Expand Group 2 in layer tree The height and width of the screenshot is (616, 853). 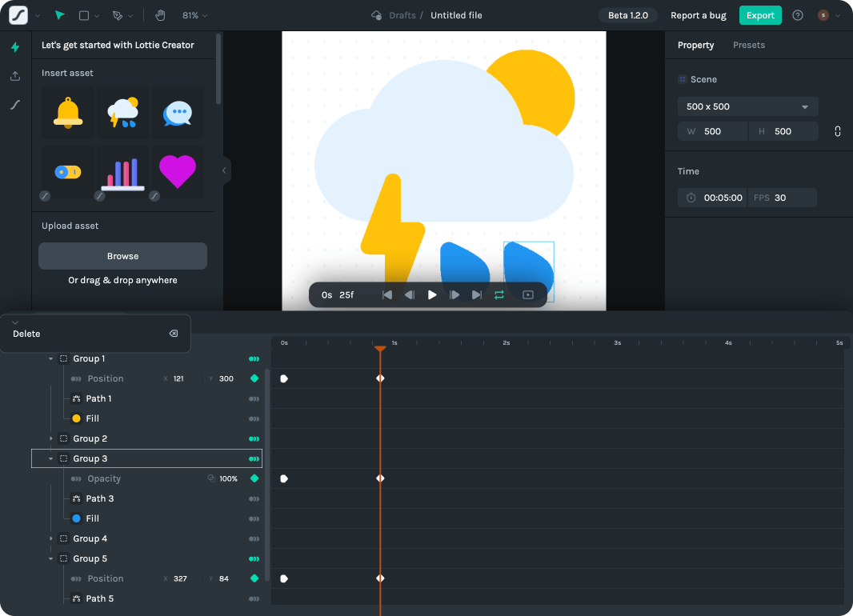[51, 438]
